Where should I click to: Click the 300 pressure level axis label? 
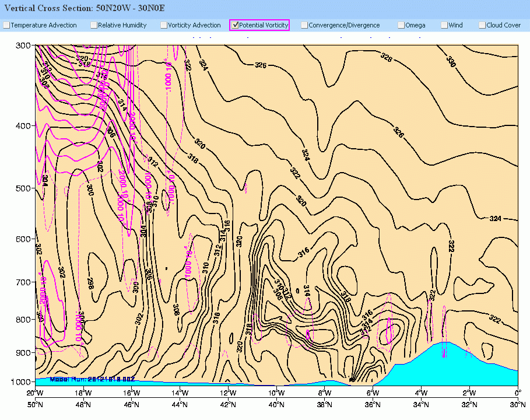[23, 45]
